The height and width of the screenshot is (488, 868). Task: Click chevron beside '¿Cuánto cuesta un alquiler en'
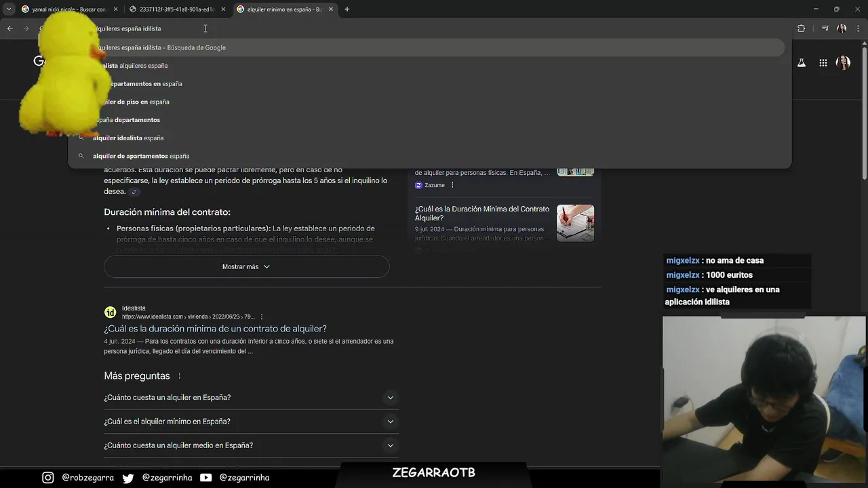(390, 398)
